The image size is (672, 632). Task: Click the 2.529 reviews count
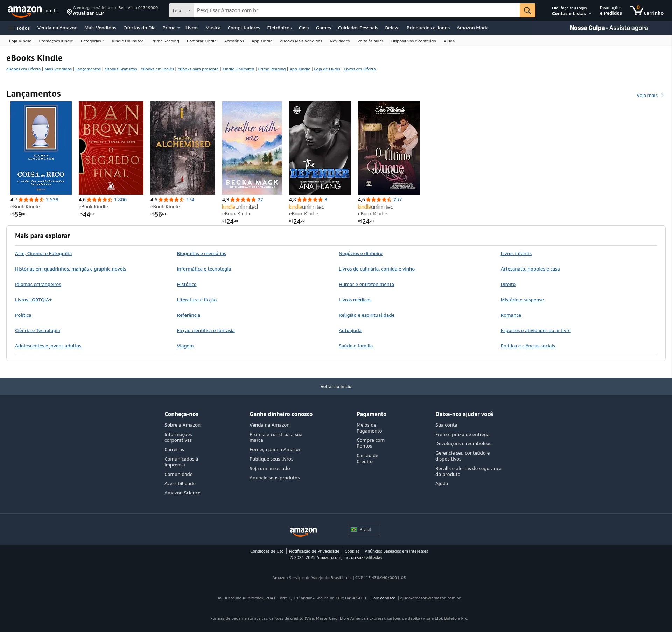point(52,199)
